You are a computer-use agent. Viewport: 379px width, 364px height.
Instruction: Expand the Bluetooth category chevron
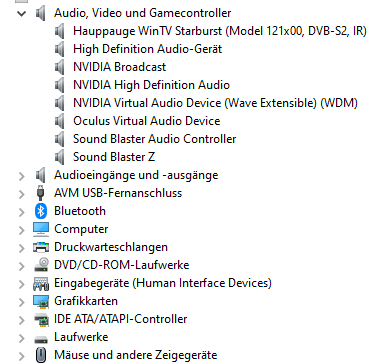click(22, 211)
